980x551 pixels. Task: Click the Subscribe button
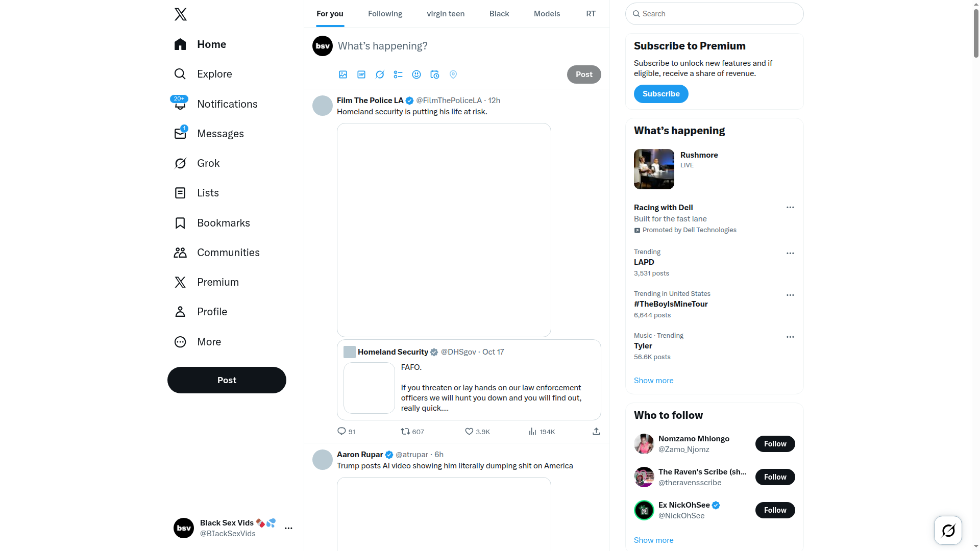(x=661, y=94)
